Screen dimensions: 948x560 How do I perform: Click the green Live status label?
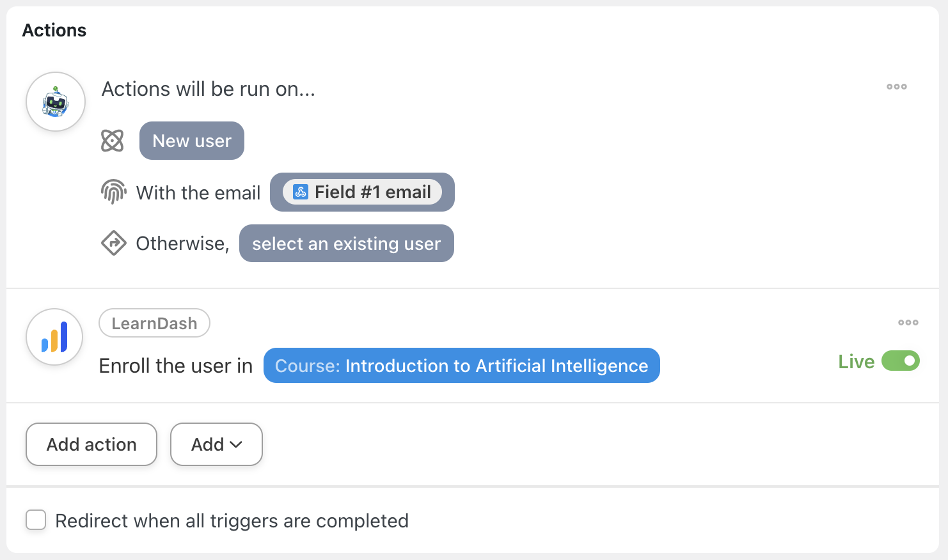(856, 362)
